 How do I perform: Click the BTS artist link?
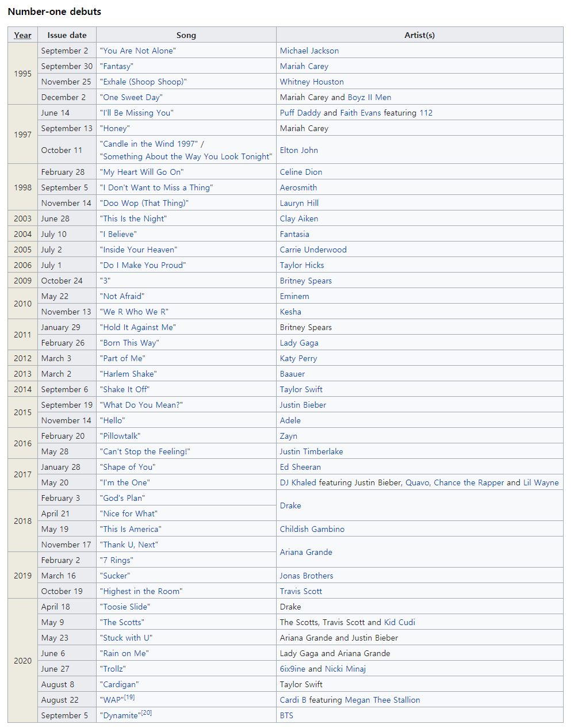click(286, 715)
